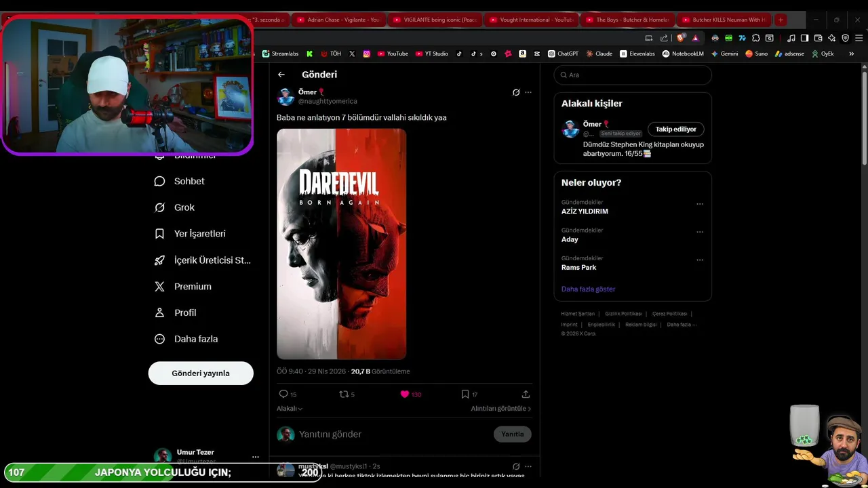
Task: Open the three-dot menu on Ömer's post
Action: coord(528,92)
